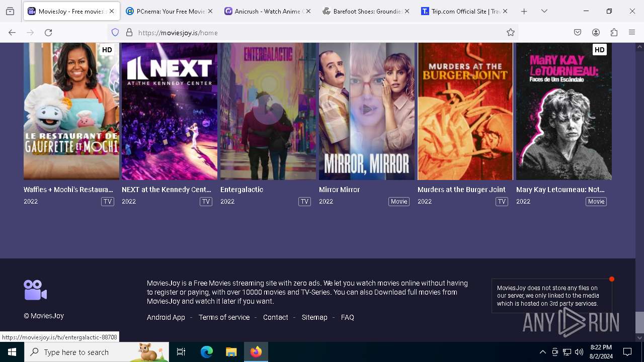Close the Barefoot Shoes tab
Viewport: 644px width, 362px height.
[407, 11]
